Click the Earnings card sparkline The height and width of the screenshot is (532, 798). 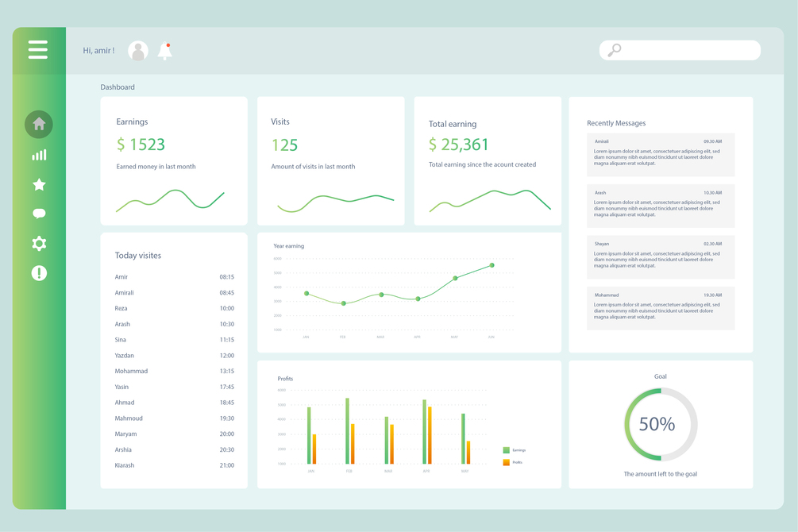click(x=170, y=201)
